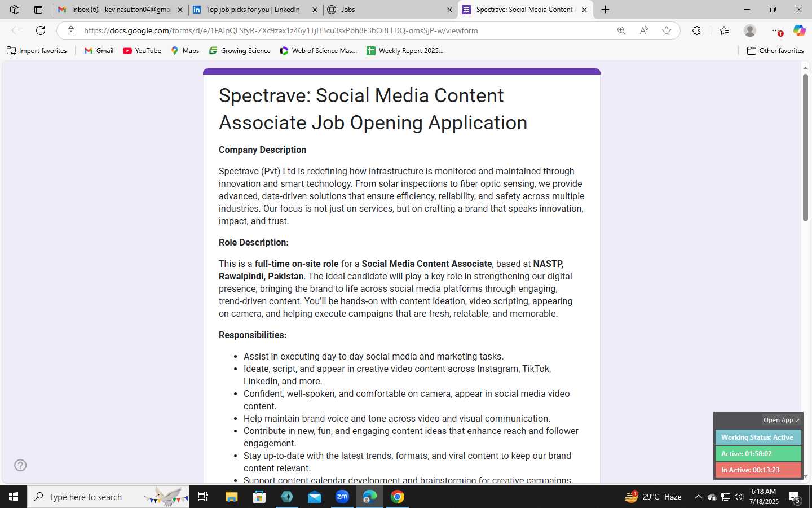Open the clock showing 6:18 AM
Viewport: 812px width, 508px height.
tap(764, 497)
